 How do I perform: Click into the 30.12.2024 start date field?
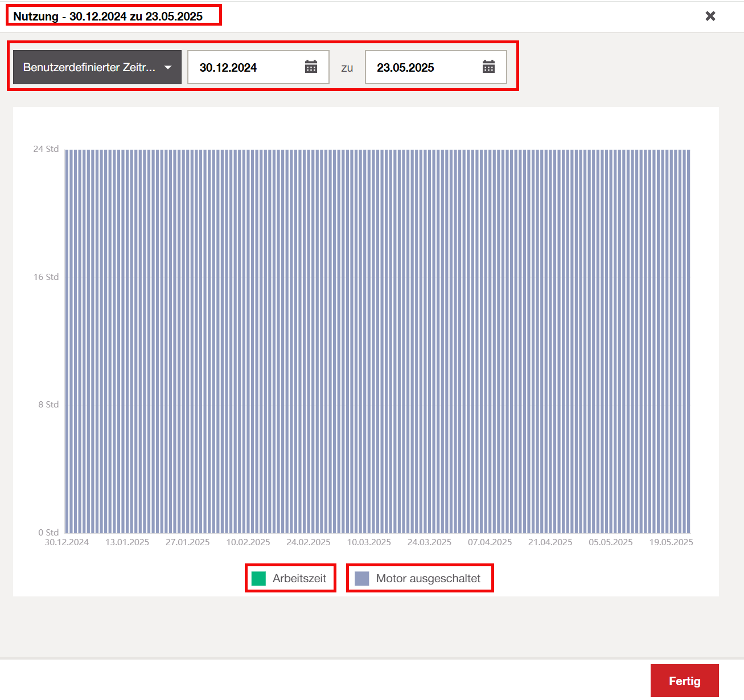[245, 67]
